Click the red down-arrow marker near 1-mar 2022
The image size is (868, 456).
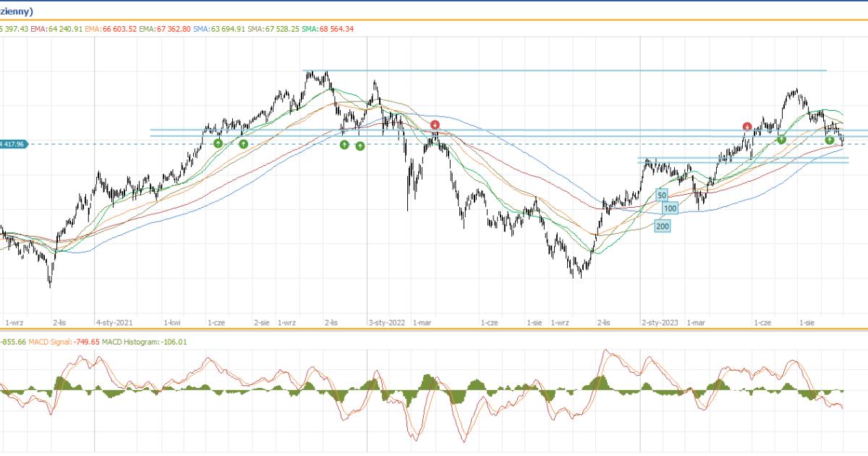tap(435, 125)
